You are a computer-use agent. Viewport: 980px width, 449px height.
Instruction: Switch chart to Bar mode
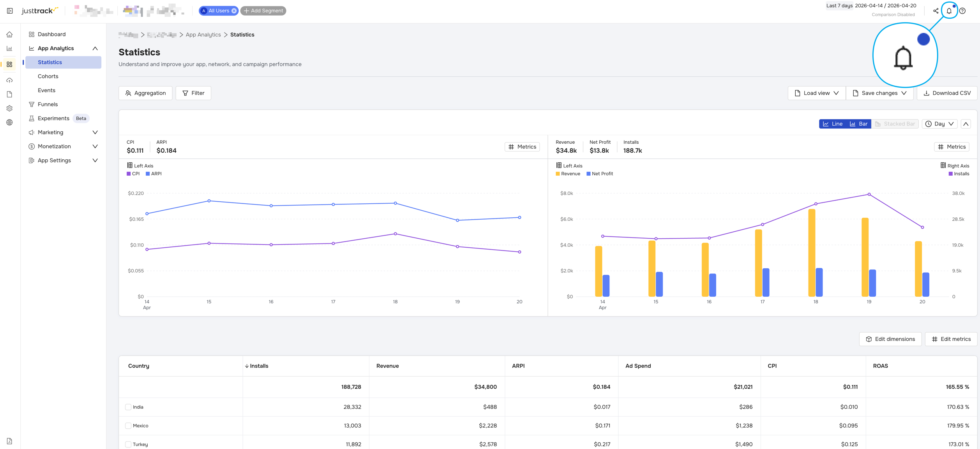click(858, 124)
